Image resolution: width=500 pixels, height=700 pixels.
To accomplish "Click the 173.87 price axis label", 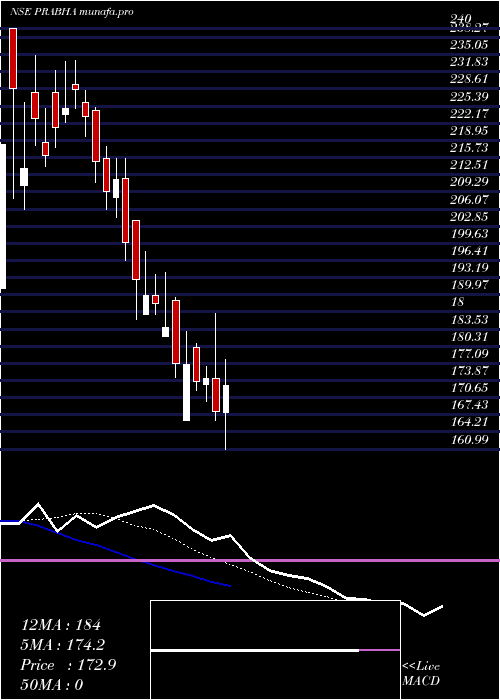I will [x=469, y=371].
